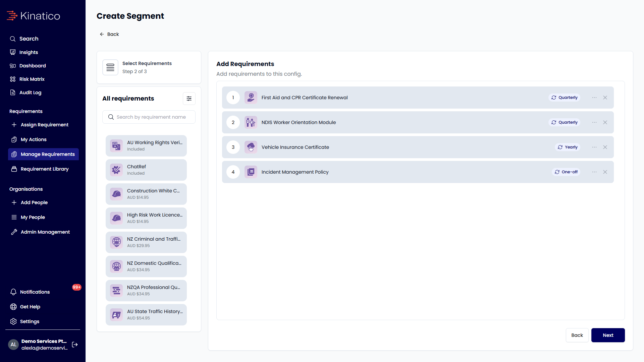Change the Yearly frequency on Vehicle Insurance Certificate
The image size is (644, 362).
point(568,147)
